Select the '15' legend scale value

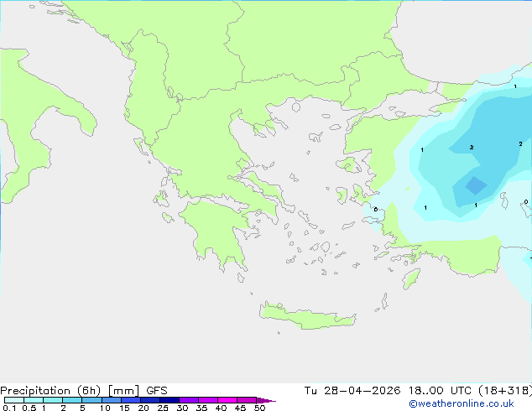[124, 408]
